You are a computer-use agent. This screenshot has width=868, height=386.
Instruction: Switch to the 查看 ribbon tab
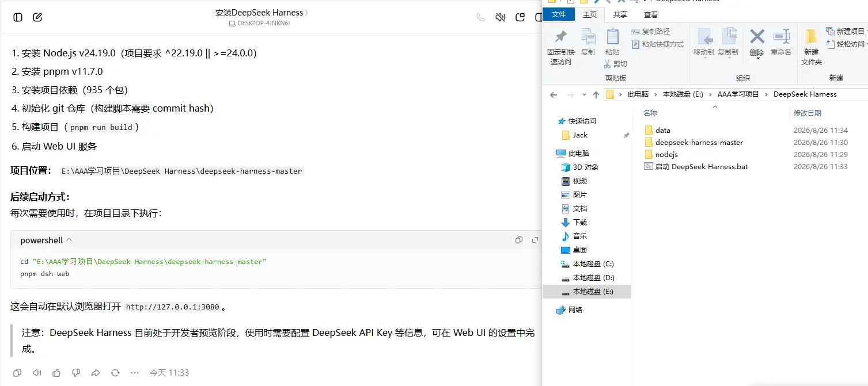pos(651,15)
